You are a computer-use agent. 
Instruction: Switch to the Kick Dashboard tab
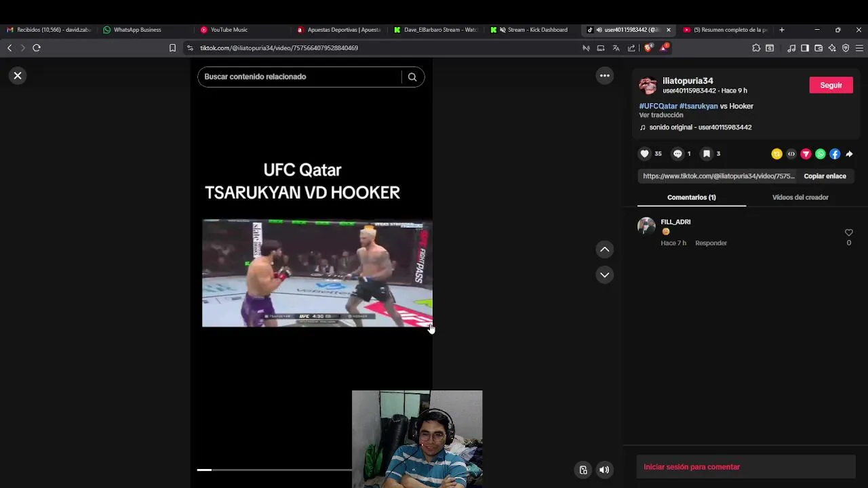(x=533, y=30)
